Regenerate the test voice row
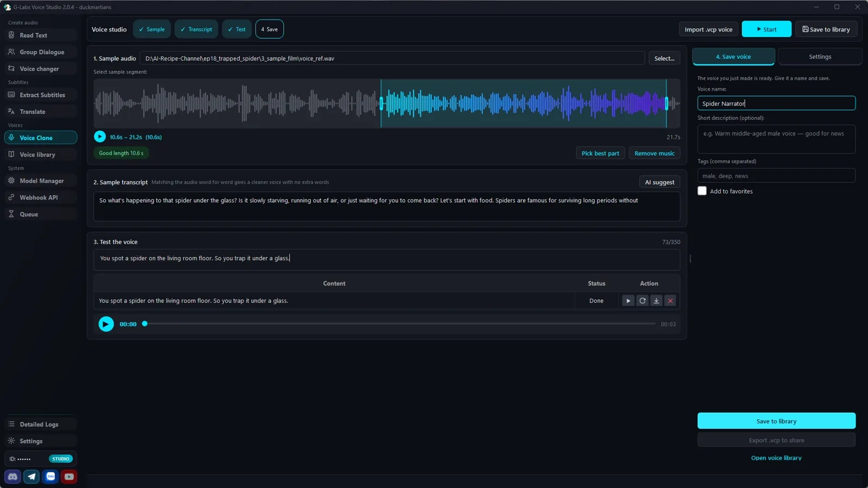The image size is (868, 488). (x=642, y=301)
